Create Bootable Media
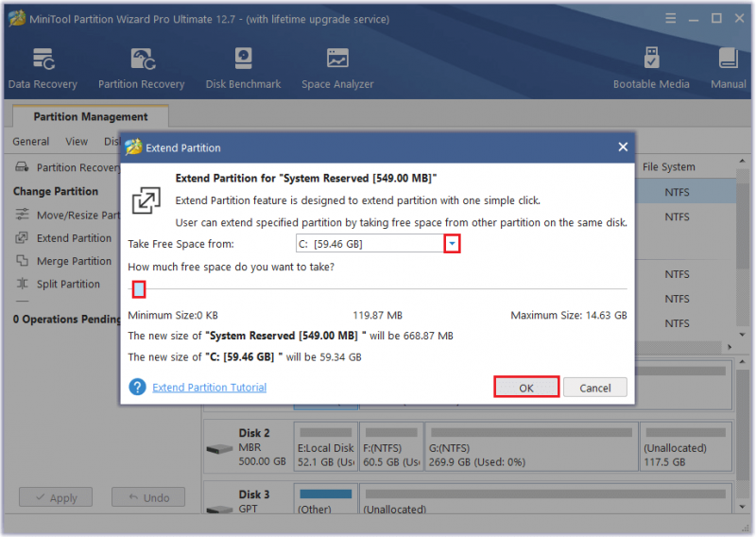This screenshot has width=756, height=537. tap(651, 68)
